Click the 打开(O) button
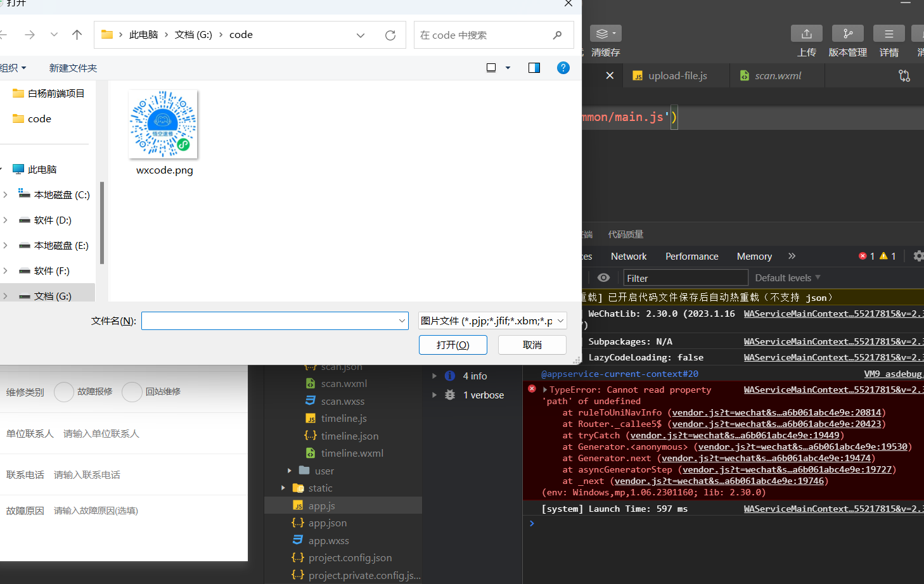This screenshot has width=924, height=584. point(453,345)
